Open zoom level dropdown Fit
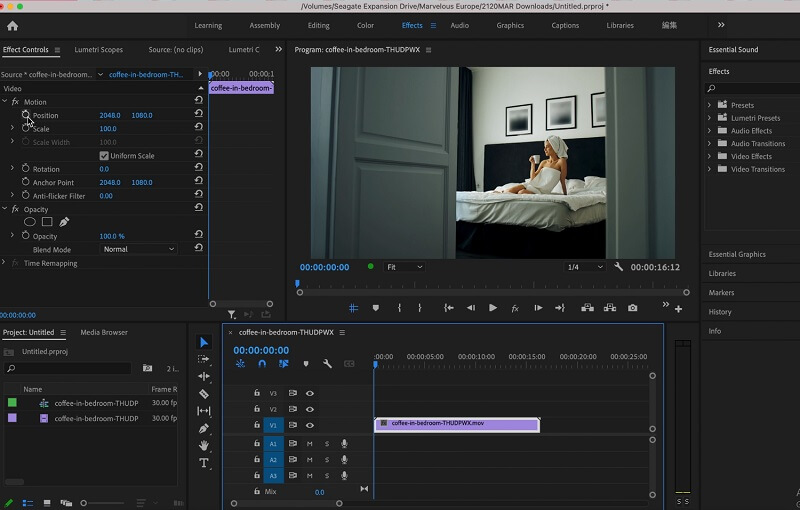Image resolution: width=800 pixels, height=510 pixels. point(404,267)
